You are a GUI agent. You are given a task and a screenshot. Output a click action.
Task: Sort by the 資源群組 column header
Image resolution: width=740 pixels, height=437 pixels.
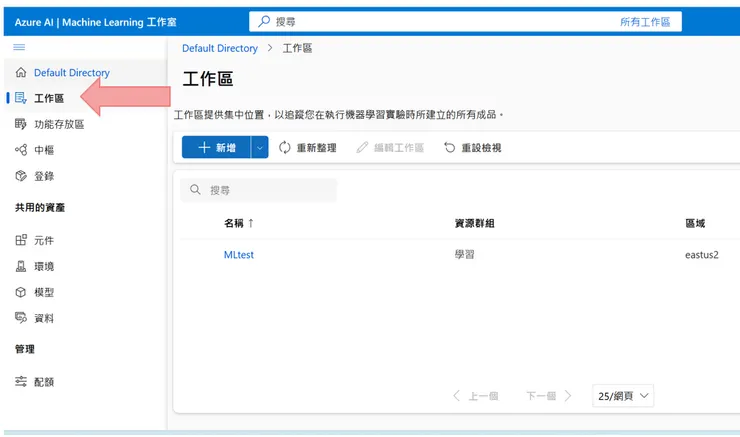coord(474,223)
